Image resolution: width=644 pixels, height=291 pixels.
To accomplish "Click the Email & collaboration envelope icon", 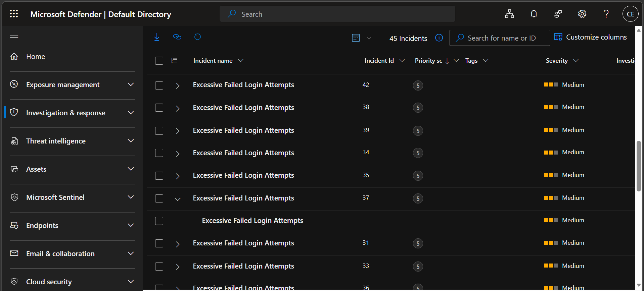I will 14,253.
